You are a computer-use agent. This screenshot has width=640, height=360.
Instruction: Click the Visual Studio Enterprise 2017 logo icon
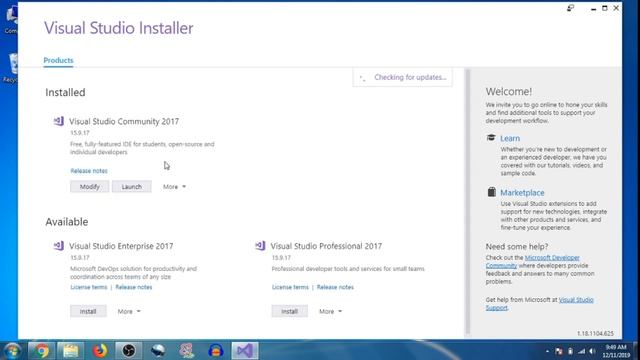(59, 246)
